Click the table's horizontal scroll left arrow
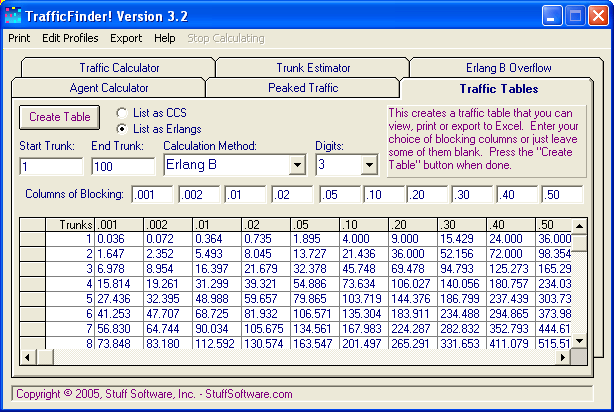Screen dimensions: 614x412 click(27, 357)
